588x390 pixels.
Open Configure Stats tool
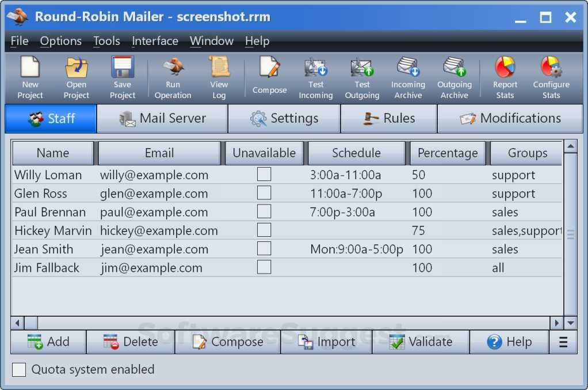pyautogui.click(x=551, y=78)
